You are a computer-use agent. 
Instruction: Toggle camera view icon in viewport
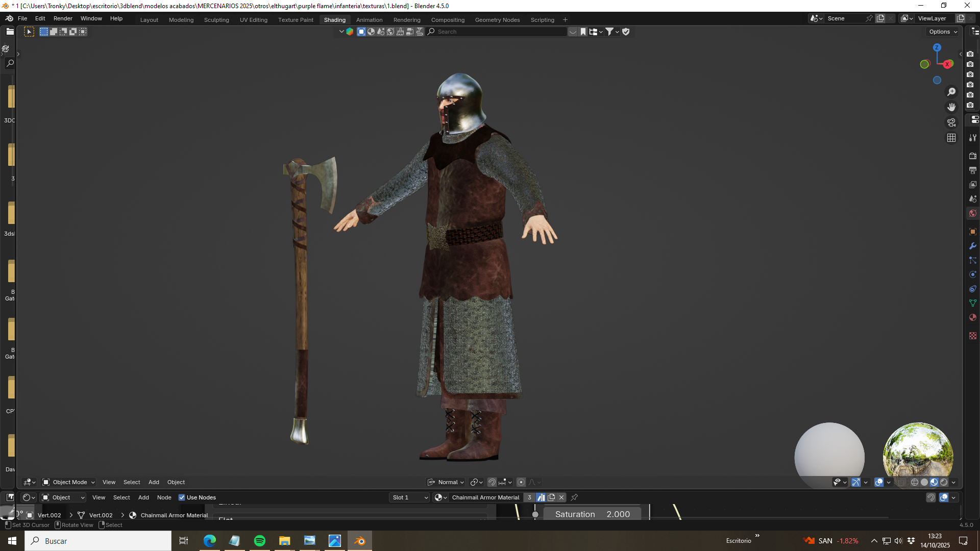pos(951,122)
